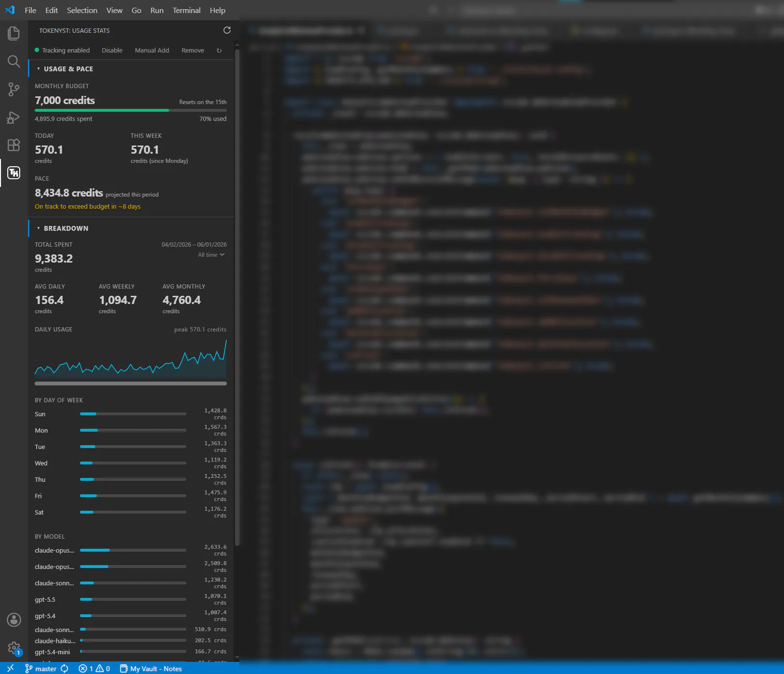Select the claude-haiku model row label
Screen dimensions: 784x674
tap(55, 641)
